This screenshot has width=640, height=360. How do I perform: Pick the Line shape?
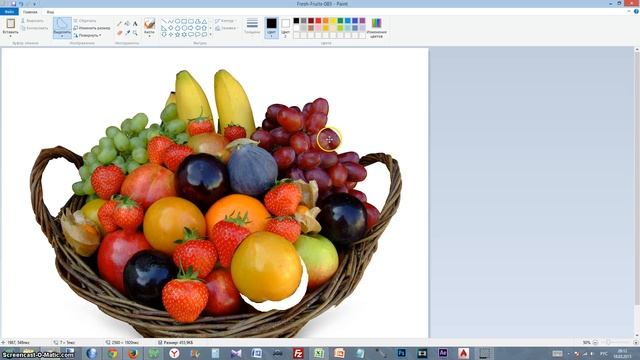click(164, 21)
